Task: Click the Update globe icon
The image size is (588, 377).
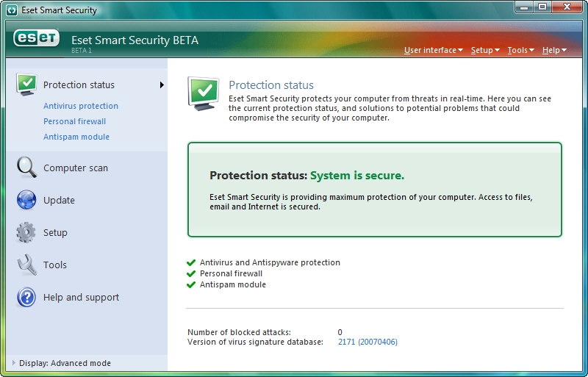Action: click(26, 200)
